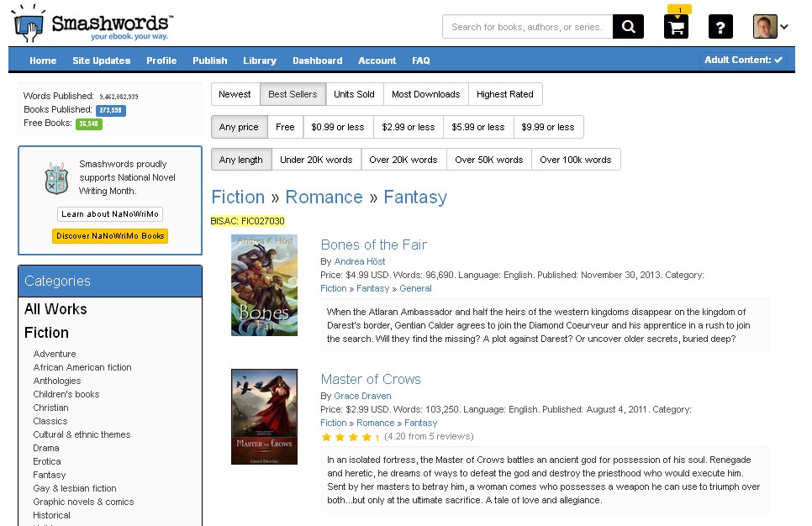Click the search magnifier icon

(627, 26)
